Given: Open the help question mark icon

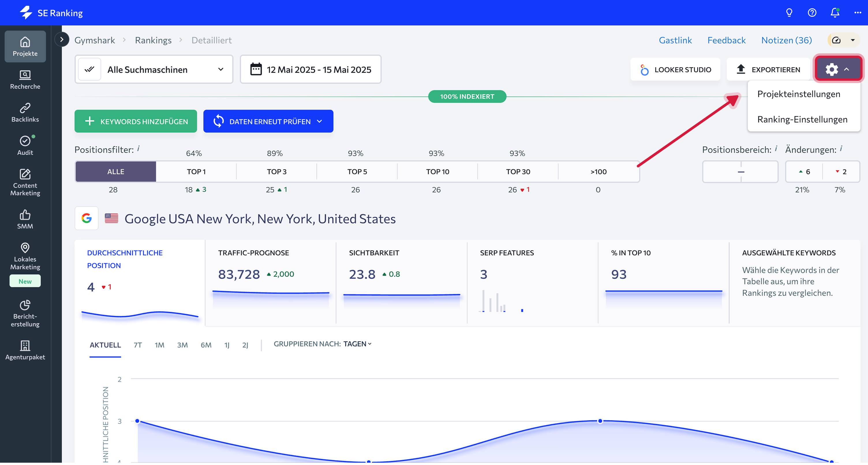Looking at the screenshot, I should coord(812,13).
